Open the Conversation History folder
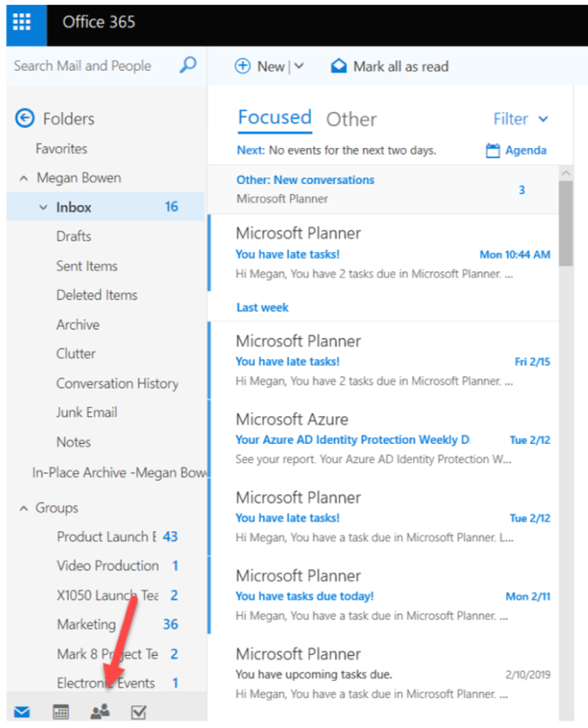The height and width of the screenshot is (728, 588). pos(117,383)
